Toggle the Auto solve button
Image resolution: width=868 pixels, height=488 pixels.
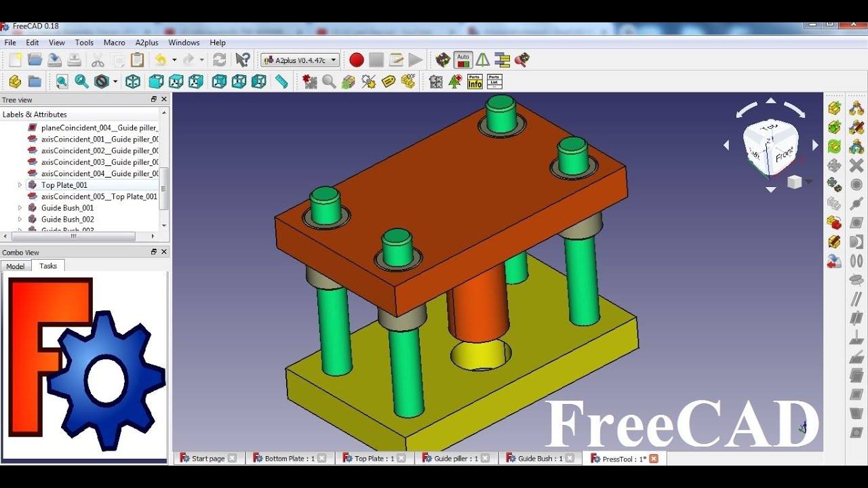point(463,60)
